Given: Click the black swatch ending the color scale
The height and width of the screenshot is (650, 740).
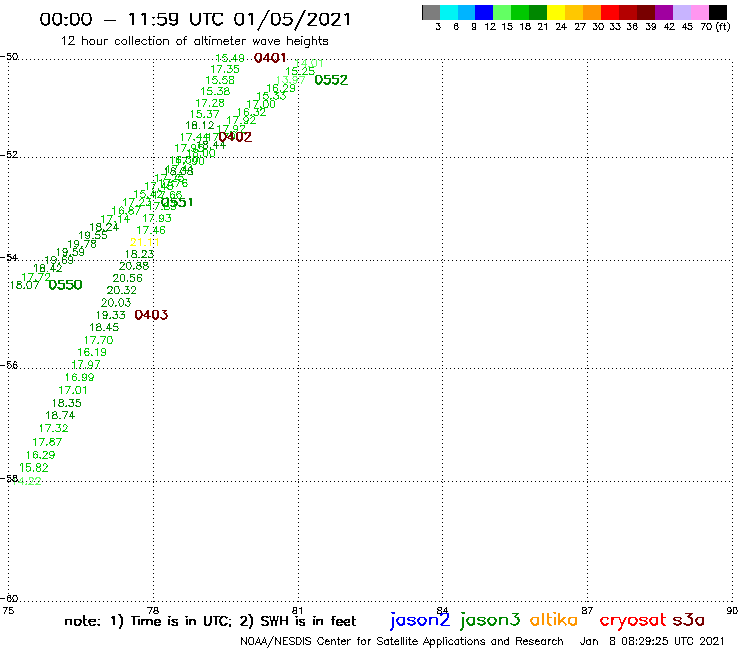Looking at the screenshot, I should click(x=717, y=12).
